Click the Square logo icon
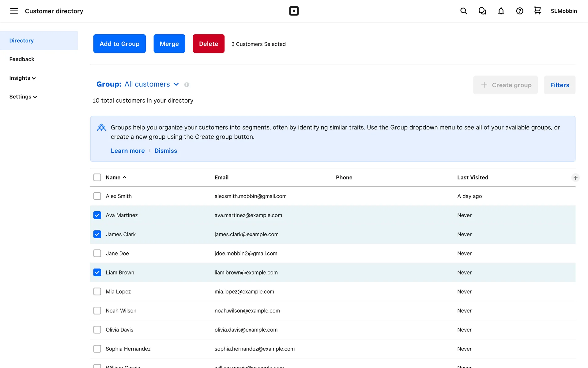Image resolution: width=588 pixels, height=368 pixels. [294, 11]
